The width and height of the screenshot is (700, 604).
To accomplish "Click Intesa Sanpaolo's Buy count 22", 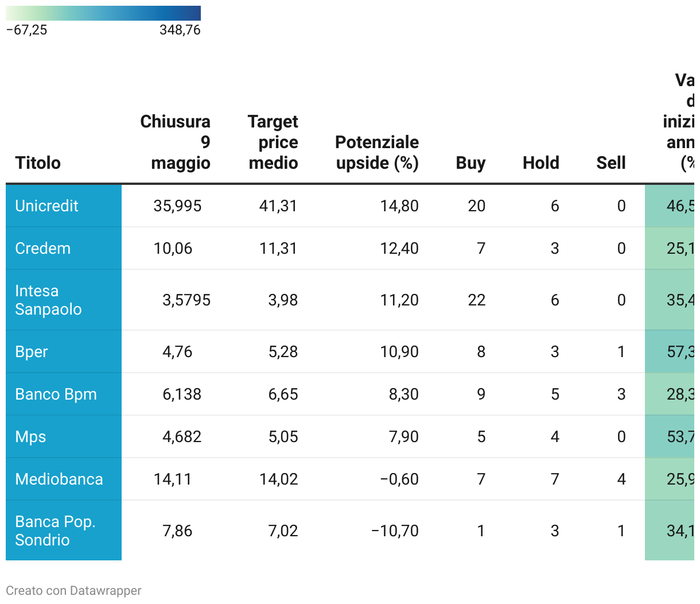I will [x=476, y=300].
